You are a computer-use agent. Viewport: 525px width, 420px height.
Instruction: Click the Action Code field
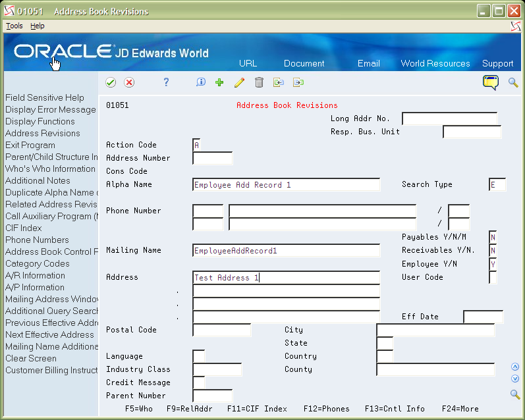click(196, 145)
